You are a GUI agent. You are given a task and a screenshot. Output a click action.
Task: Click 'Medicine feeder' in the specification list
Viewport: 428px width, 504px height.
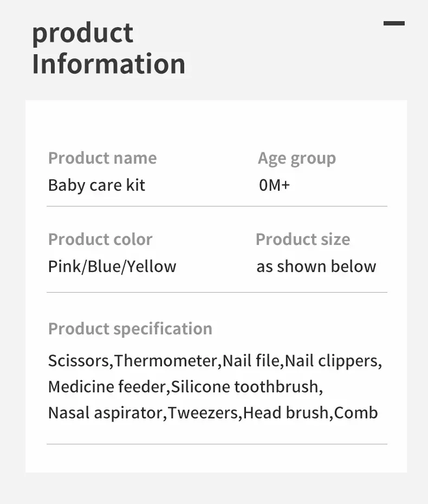click(x=107, y=387)
